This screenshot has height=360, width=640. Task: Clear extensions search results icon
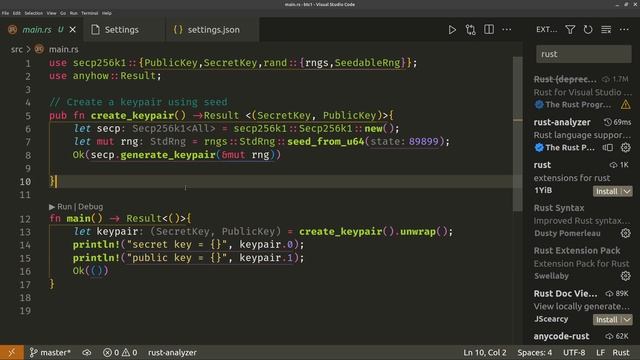point(606,29)
